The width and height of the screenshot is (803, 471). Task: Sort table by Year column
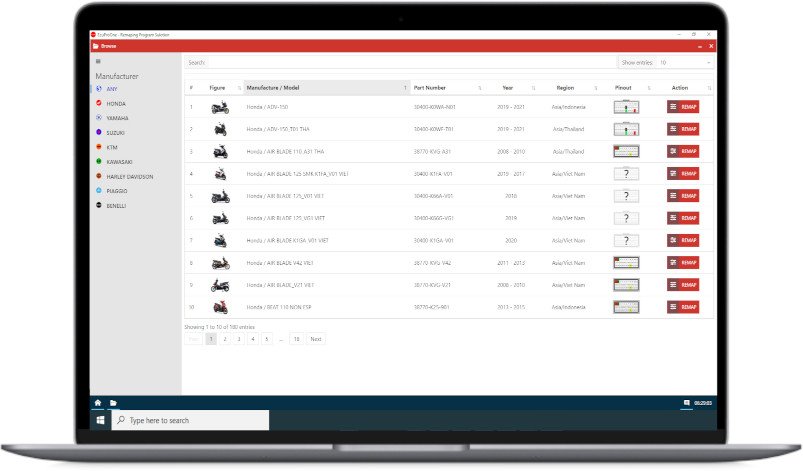[509, 88]
